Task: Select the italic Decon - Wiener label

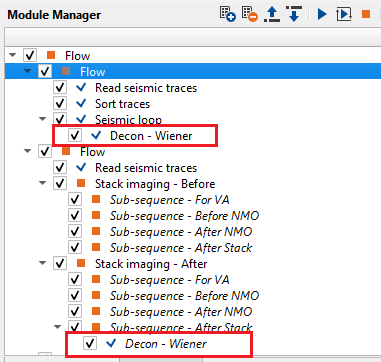Action: pos(166,344)
